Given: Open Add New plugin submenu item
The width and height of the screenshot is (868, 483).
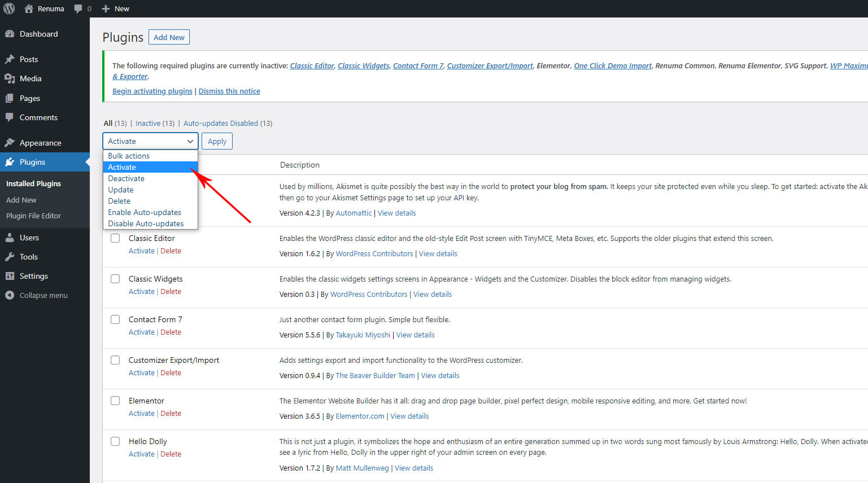Looking at the screenshot, I should coord(21,200).
